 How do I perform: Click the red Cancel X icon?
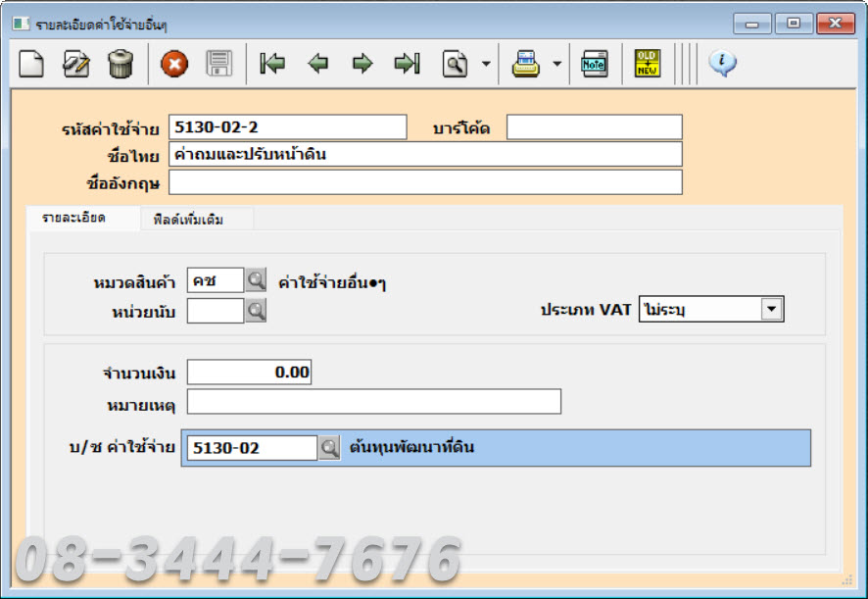coord(174,64)
